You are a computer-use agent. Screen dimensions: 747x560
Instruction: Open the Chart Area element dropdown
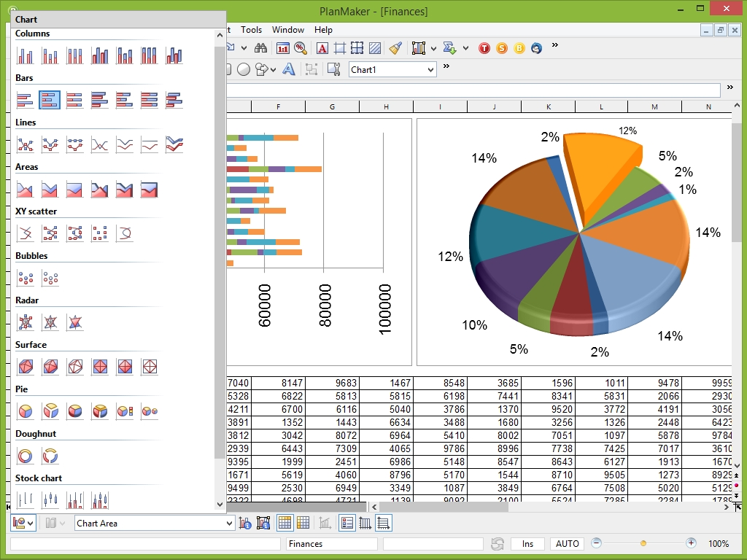coord(229,524)
